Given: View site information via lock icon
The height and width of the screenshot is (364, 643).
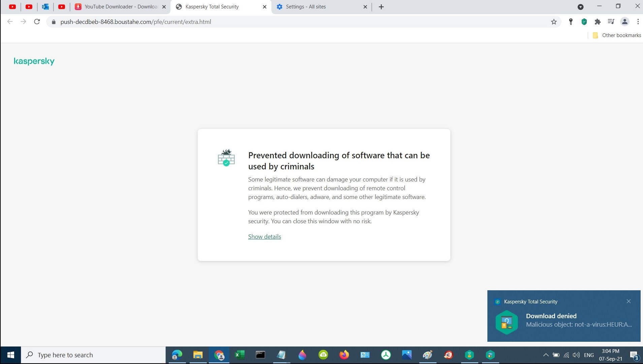Looking at the screenshot, I should coord(53,22).
